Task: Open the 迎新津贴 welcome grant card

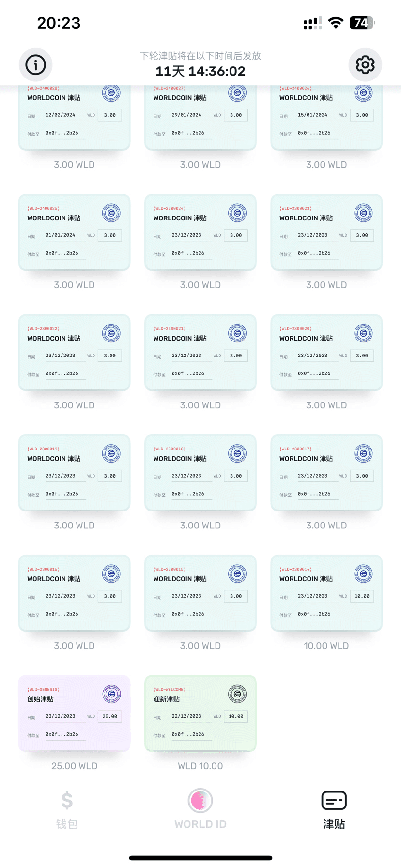Action: (x=200, y=713)
